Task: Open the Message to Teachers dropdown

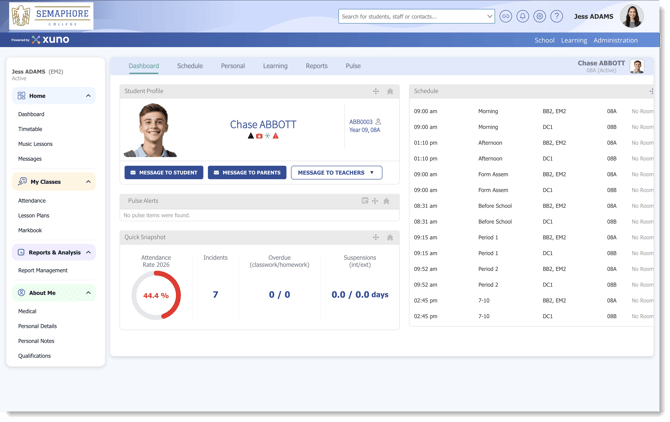Action: coord(337,173)
